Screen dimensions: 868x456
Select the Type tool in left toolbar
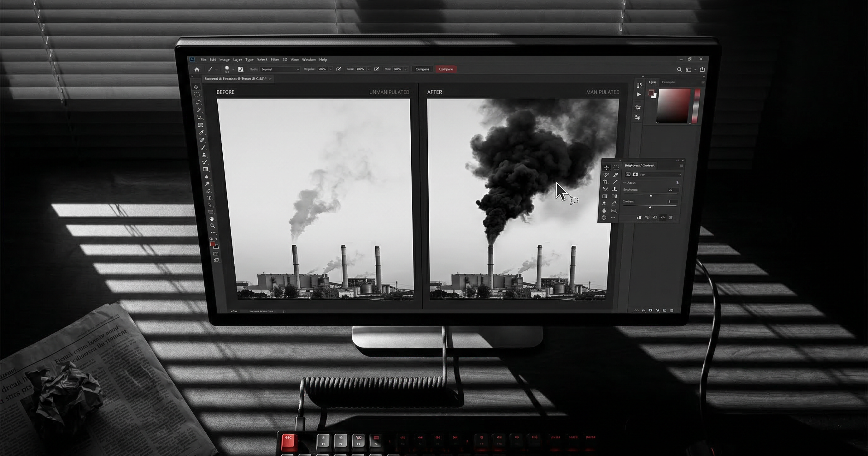[x=209, y=198]
